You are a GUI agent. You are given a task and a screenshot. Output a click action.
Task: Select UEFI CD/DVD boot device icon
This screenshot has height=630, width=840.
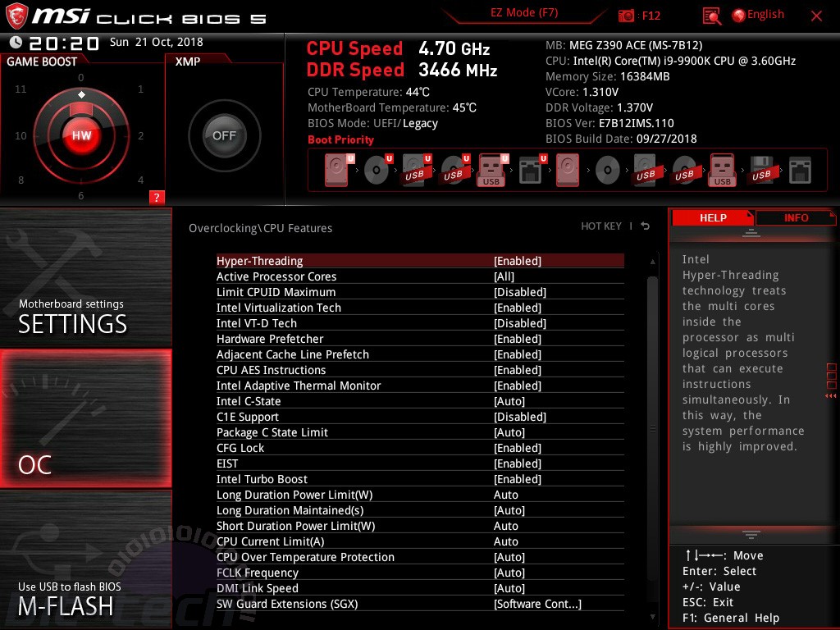click(x=377, y=170)
